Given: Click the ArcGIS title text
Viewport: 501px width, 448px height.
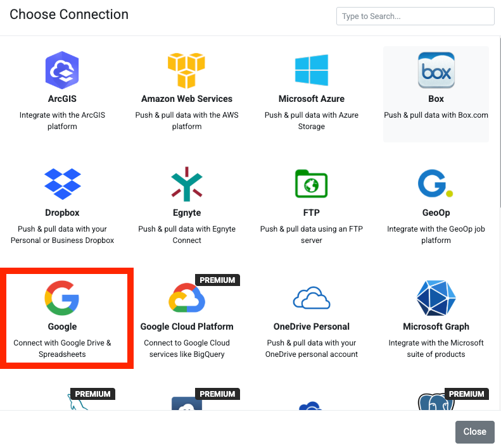Looking at the screenshot, I should click(x=62, y=99).
